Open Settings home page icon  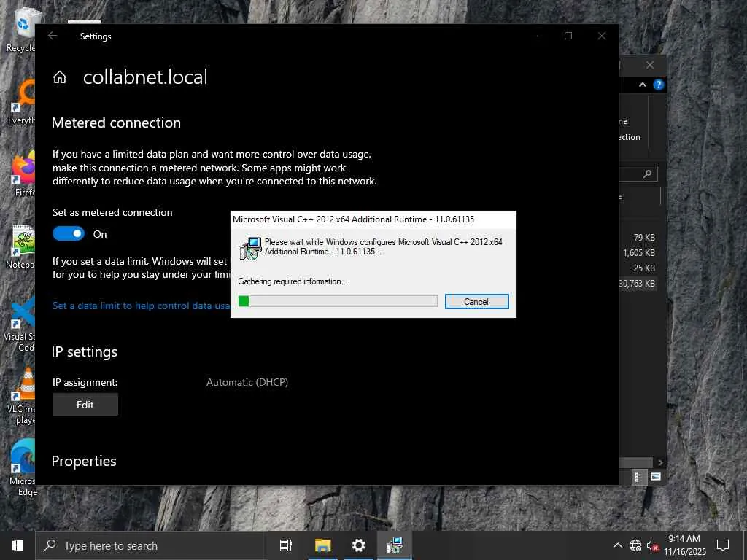[60, 77]
